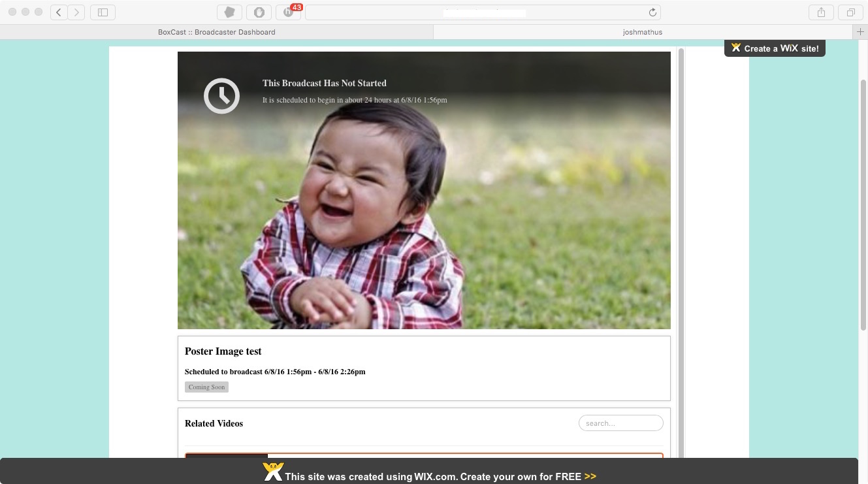The height and width of the screenshot is (484, 868).
Task: Open the extension with the 43 badge
Action: point(288,12)
